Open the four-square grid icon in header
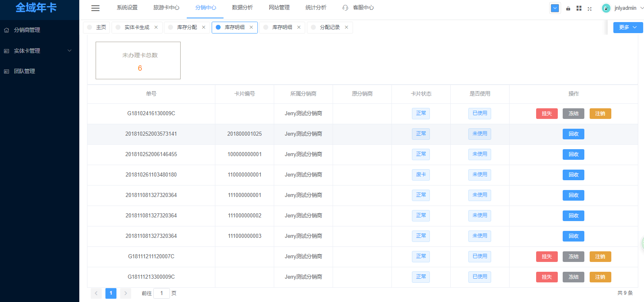This screenshot has width=644, height=302. click(x=579, y=8)
